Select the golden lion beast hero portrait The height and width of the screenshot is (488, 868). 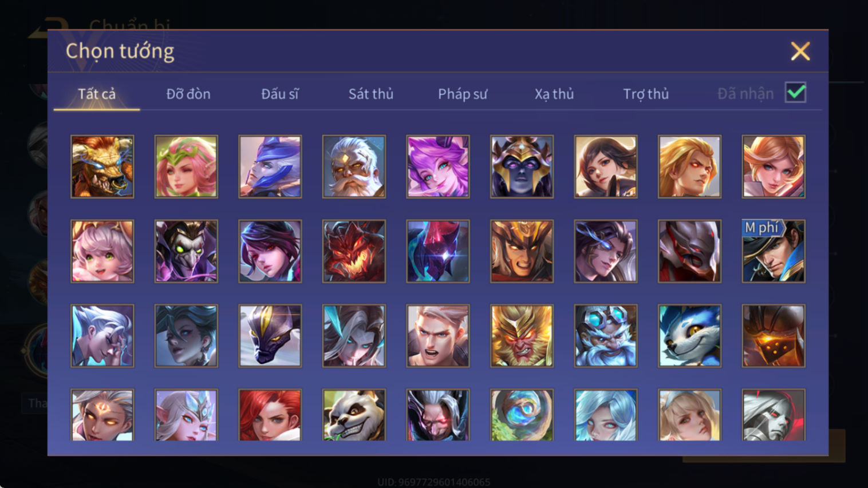tap(102, 166)
